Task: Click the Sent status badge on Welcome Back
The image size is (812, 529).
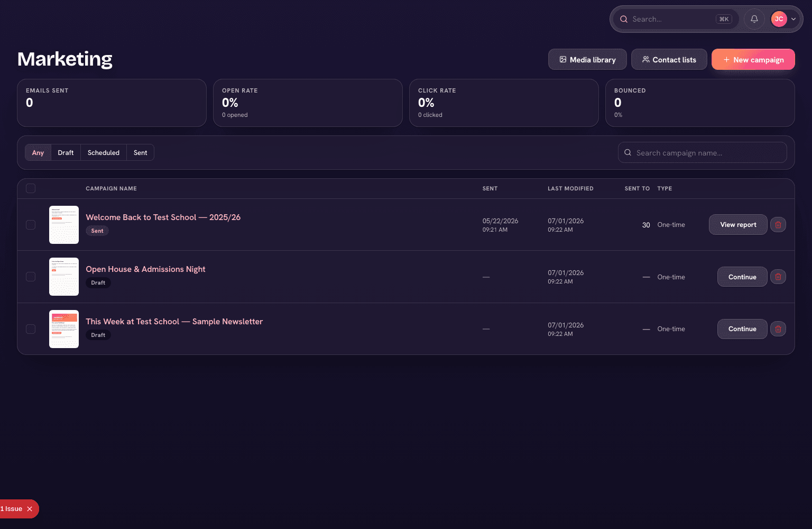Action: click(97, 231)
